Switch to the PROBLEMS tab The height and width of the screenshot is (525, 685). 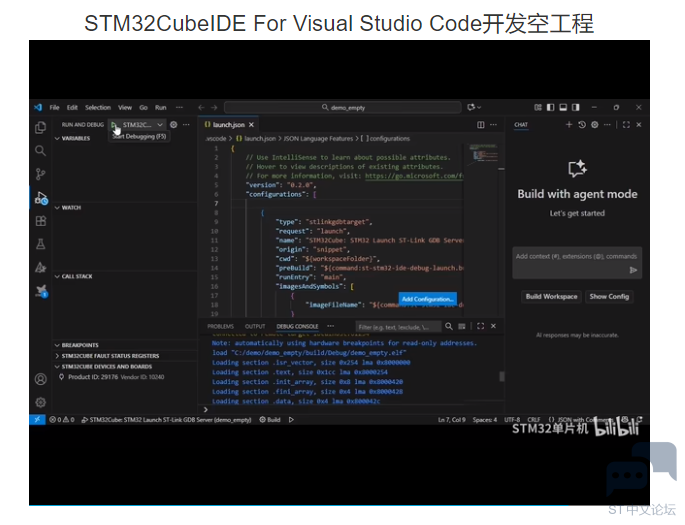(x=220, y=326)
